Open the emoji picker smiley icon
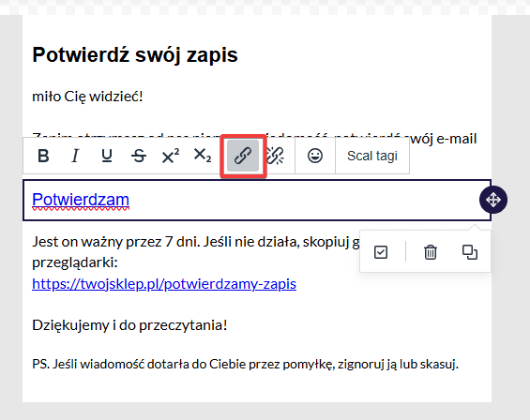 tap(315, 156)
